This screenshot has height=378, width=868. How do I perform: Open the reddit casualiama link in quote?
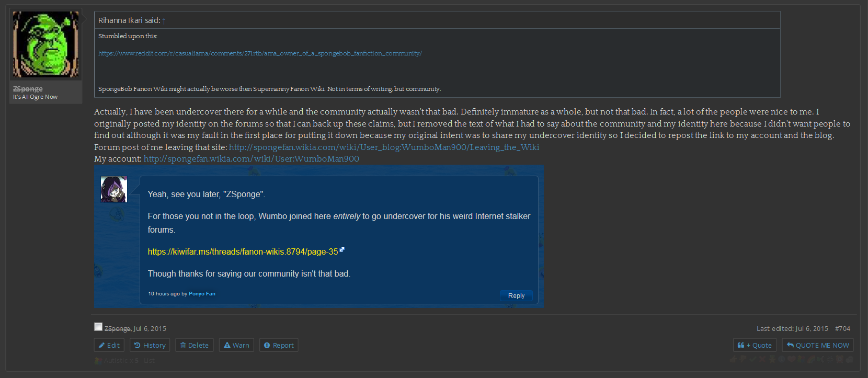(260, 53)
